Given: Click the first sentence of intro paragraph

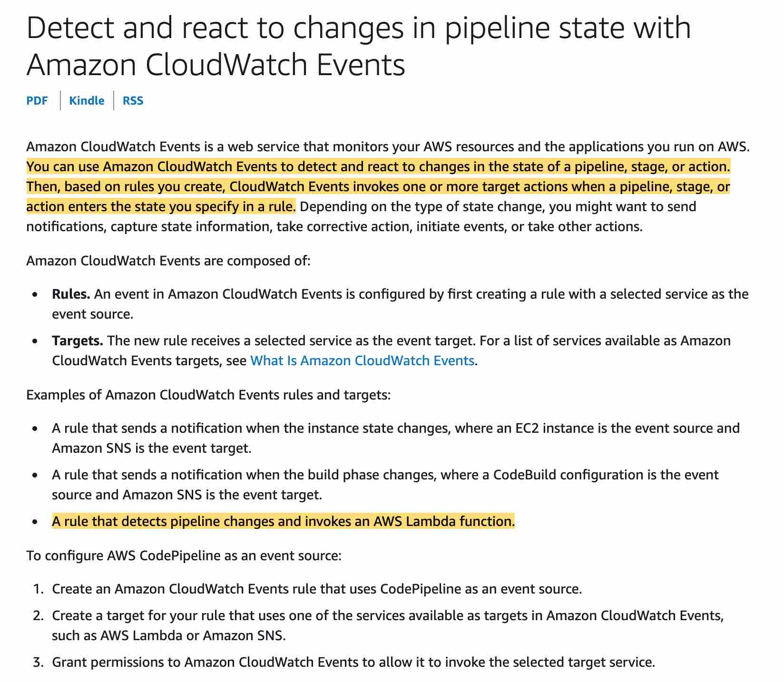Looking at the screenshot, I should (388, 146).
